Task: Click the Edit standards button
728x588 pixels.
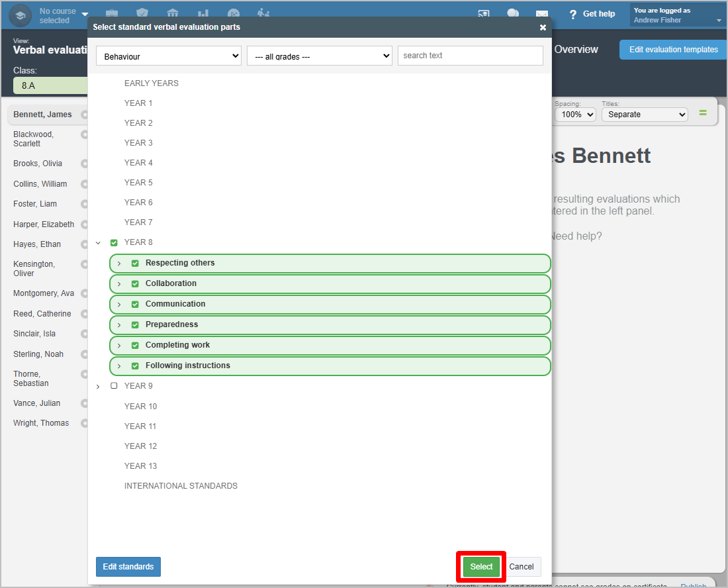Action: [x=128, y=567]
